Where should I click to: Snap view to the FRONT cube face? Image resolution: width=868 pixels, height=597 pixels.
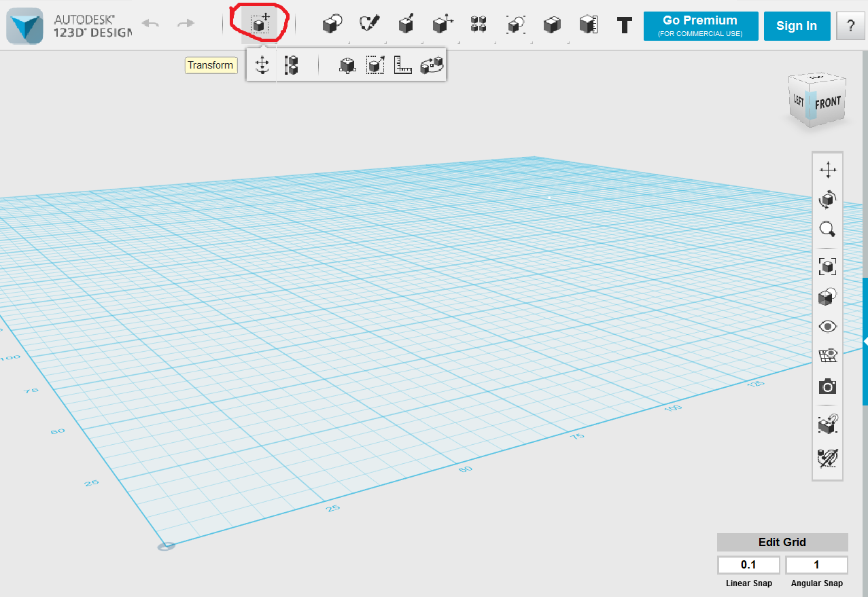pos(827,104)
